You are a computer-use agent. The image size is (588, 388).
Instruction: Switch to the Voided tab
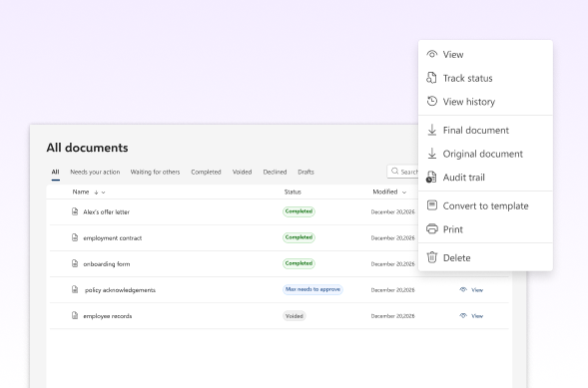(242, 172)
